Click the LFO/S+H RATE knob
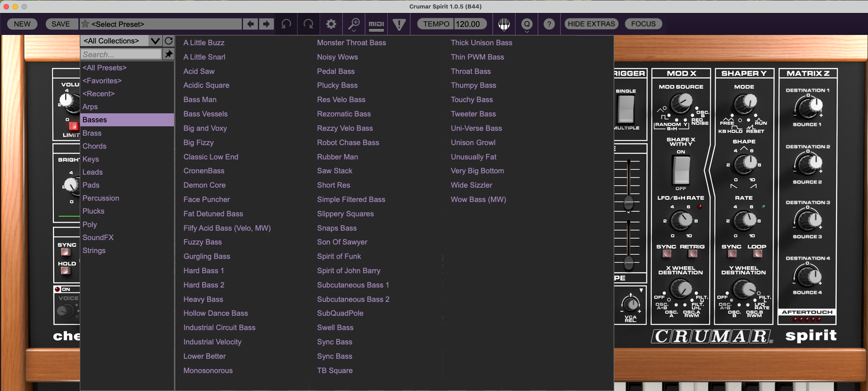The image size is (868, 391). [x=681, y=220]
